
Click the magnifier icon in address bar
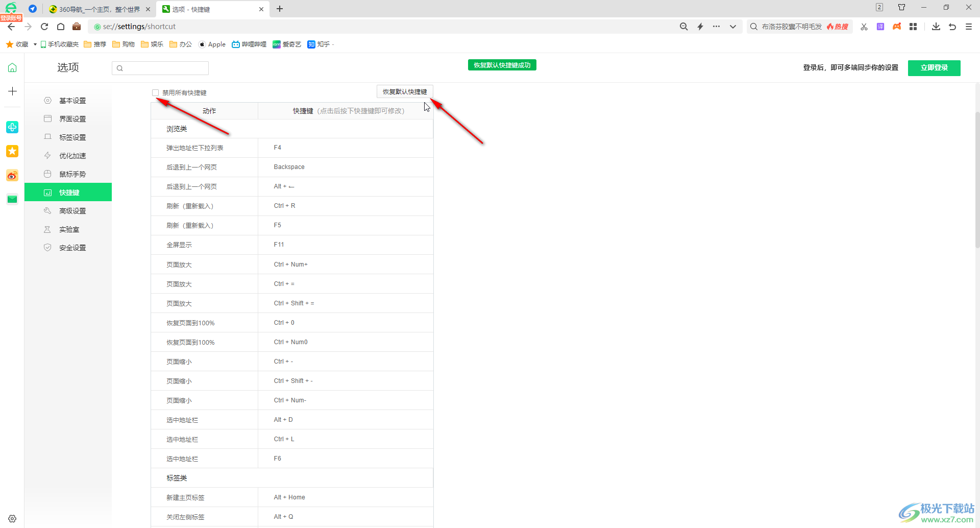(684, 27)
